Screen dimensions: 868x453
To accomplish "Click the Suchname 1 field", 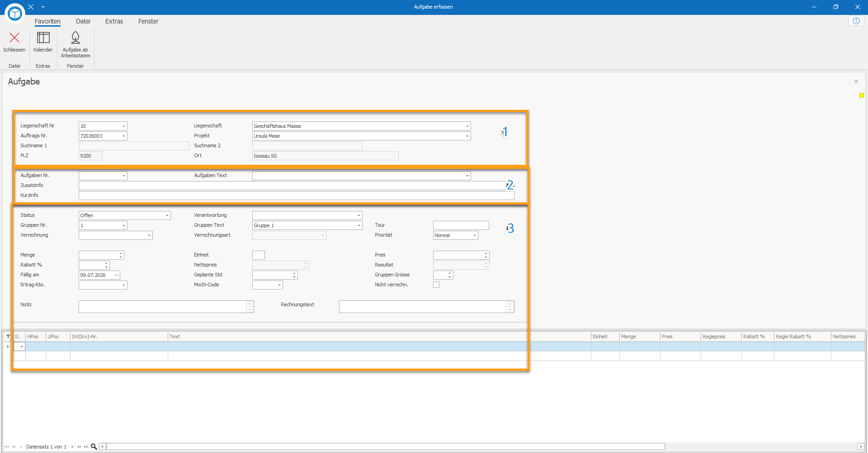I will [134, 146].
